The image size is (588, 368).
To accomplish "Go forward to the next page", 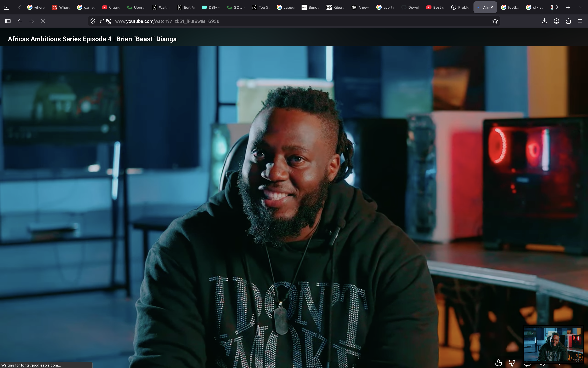I will pos(31,21).
